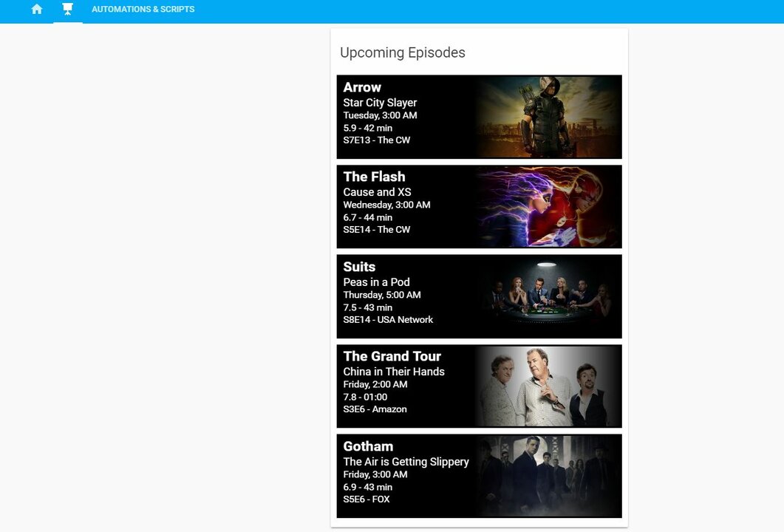Select the episode name China in Their Hands
Viewport: 784px width, 532px height.
coord(394,372)
